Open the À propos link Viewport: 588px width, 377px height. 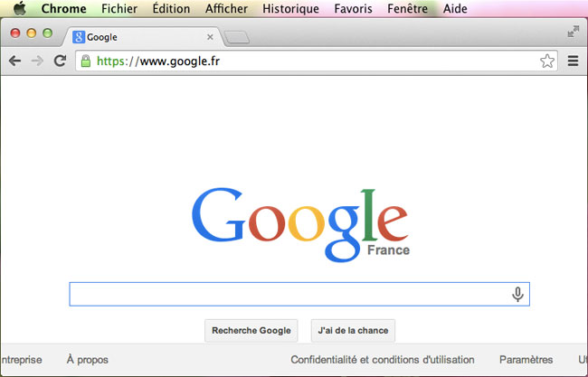tap(88, 360)
